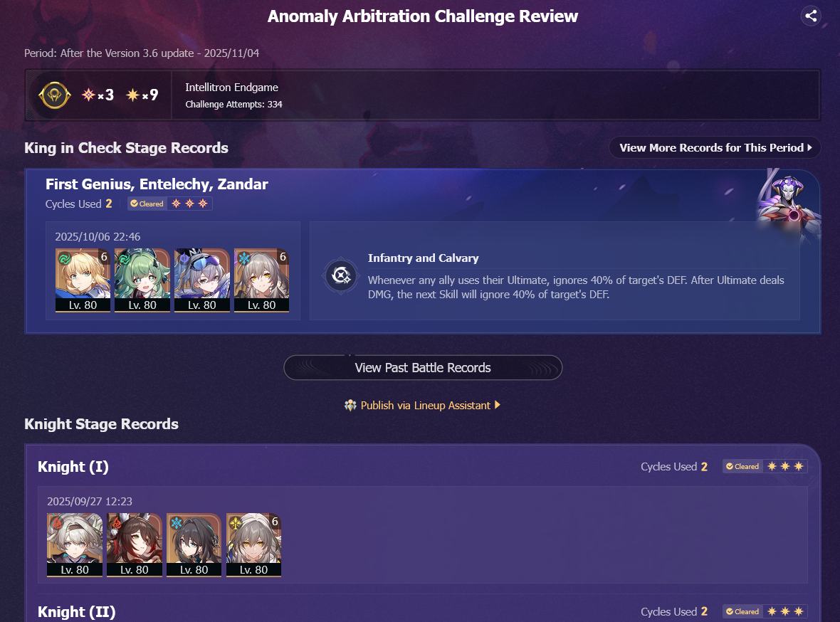Open View More Records for This Period
This screenshot has height=622, width=840.
(x=715, y=148)
